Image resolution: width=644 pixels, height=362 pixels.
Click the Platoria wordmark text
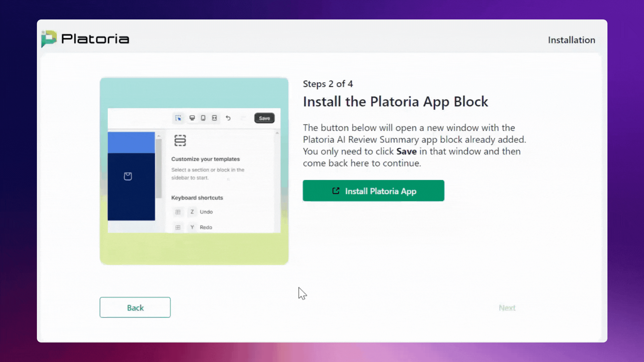(95, 39)
